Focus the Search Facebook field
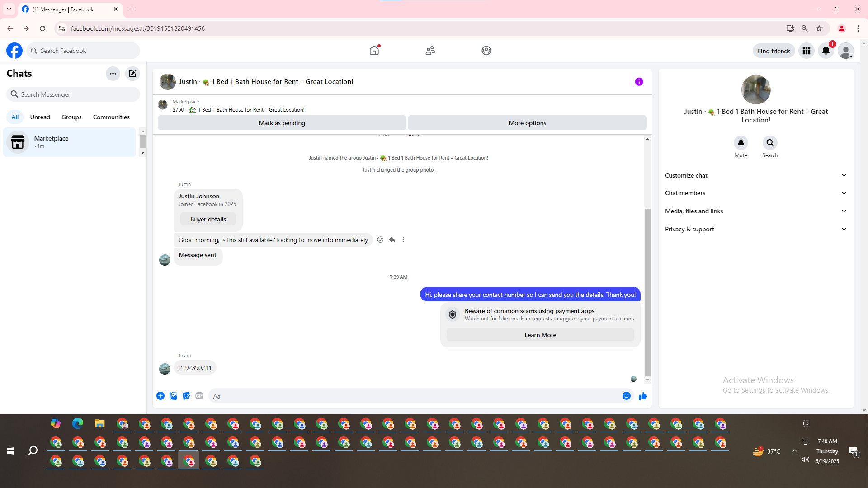868x488 pixels. pyautogui.click(x=84, y=51)
